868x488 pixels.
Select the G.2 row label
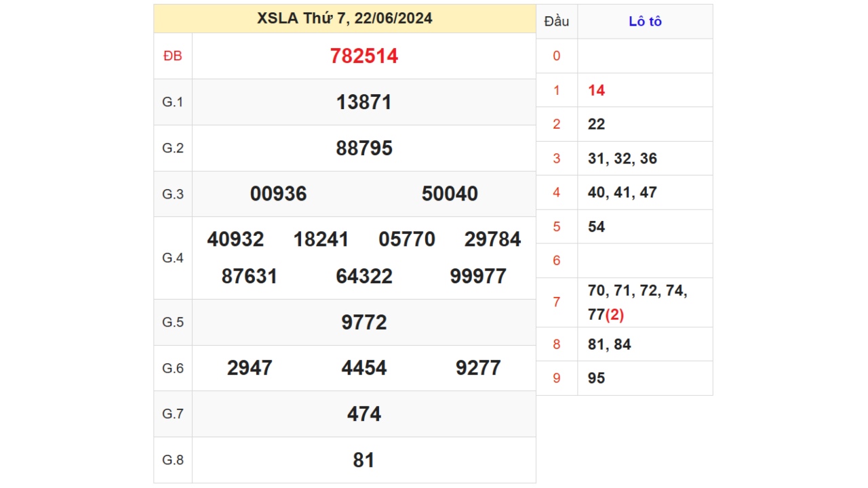click(173, 148)
